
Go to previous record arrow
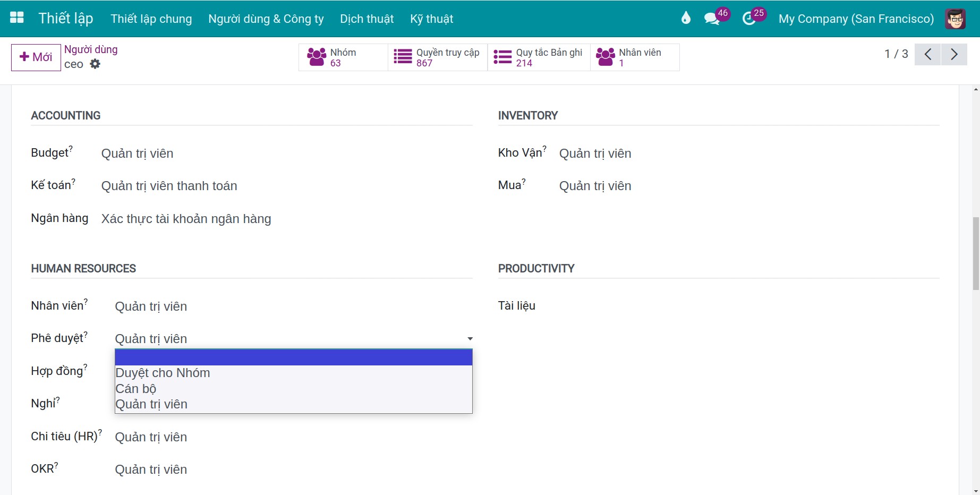point(928,54)
